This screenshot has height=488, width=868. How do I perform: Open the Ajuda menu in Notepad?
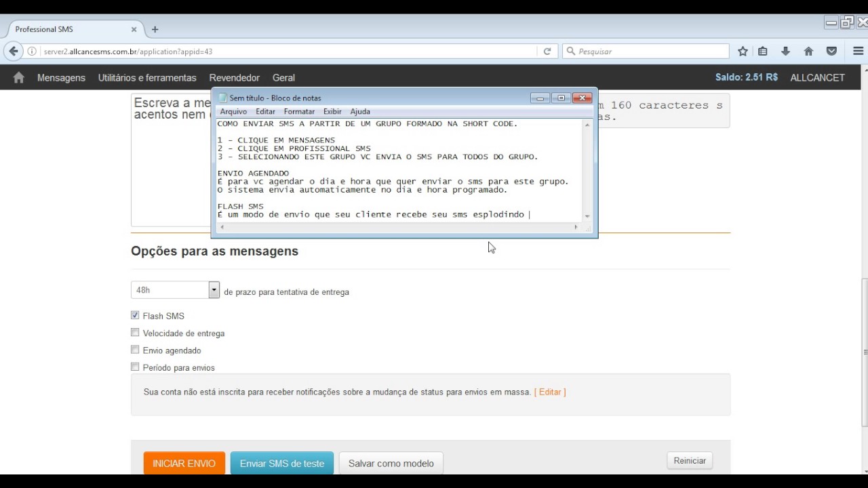[360, 112]
